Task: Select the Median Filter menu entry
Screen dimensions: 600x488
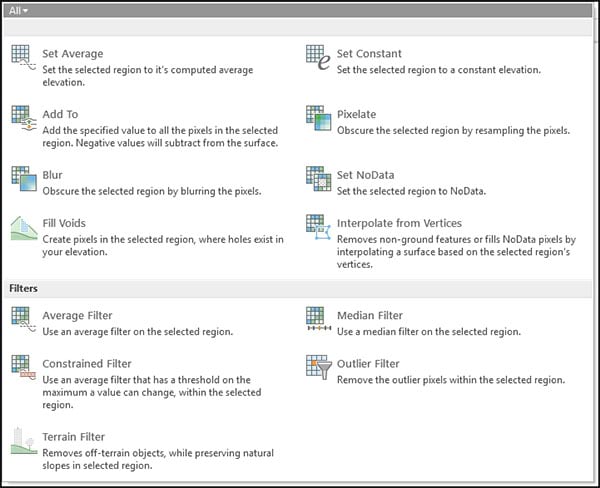Action: pos(370,316)
